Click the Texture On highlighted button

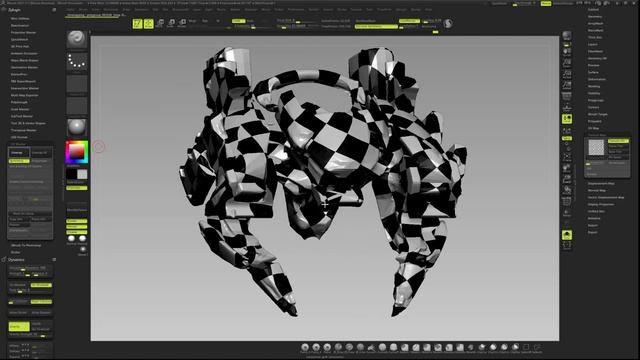(618, 141)
